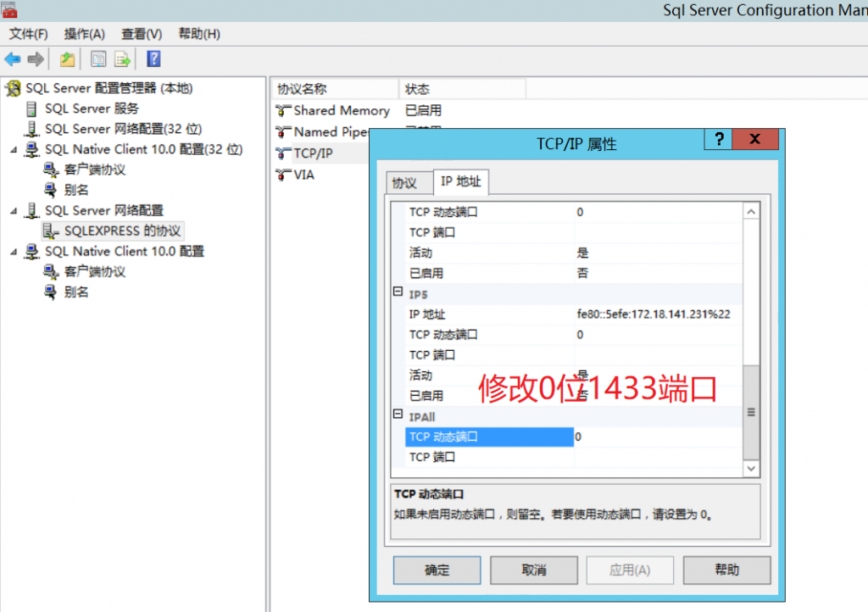Collapse the SQL Native Client 10.0 配置 node
Viewport: 868px width, 612px height.
click(x=14, y=252)
